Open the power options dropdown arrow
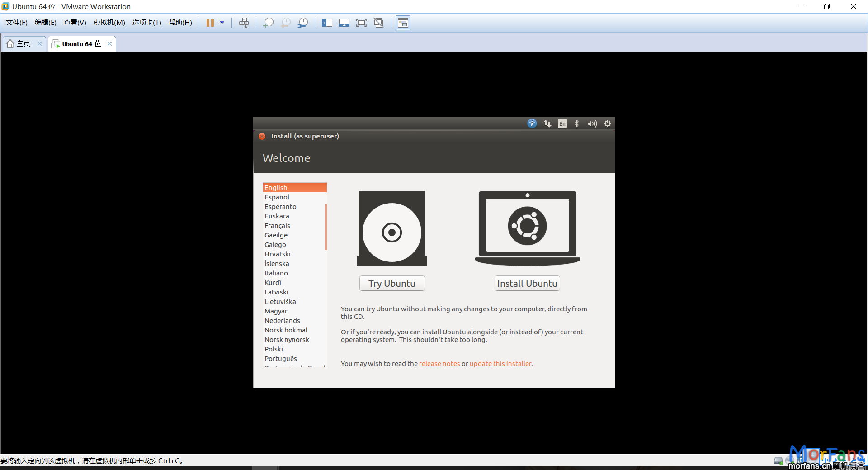 (222, 23)
